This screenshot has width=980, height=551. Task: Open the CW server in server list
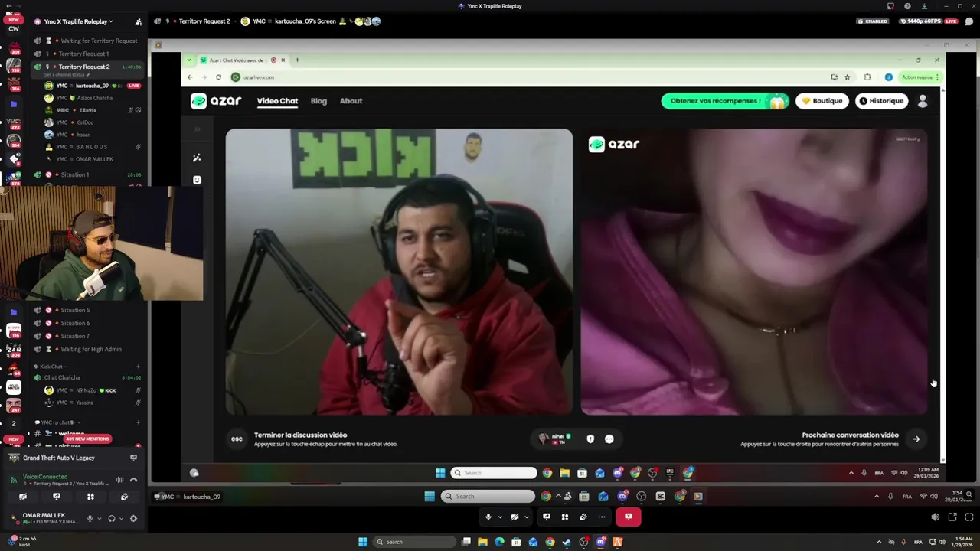(14, 28)
